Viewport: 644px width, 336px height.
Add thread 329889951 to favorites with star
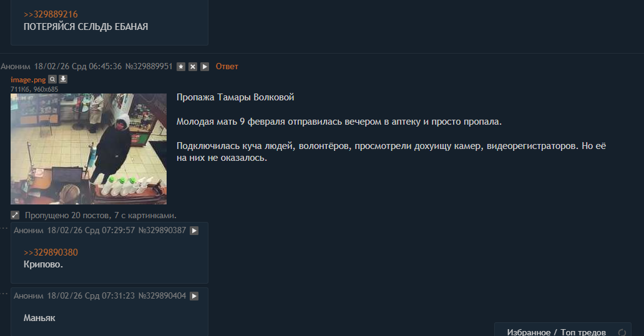click(x=181, y=67)
